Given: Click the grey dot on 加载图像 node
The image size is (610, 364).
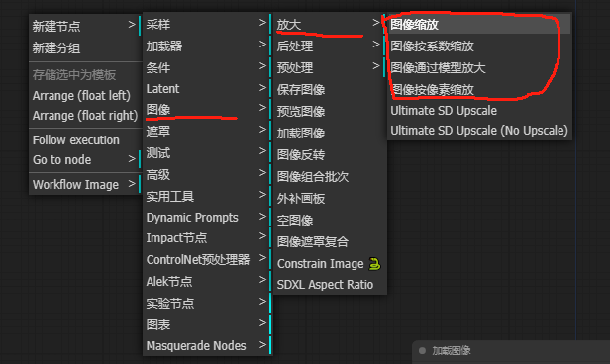Looking at the screenshot, I should [x=422, y=351].
